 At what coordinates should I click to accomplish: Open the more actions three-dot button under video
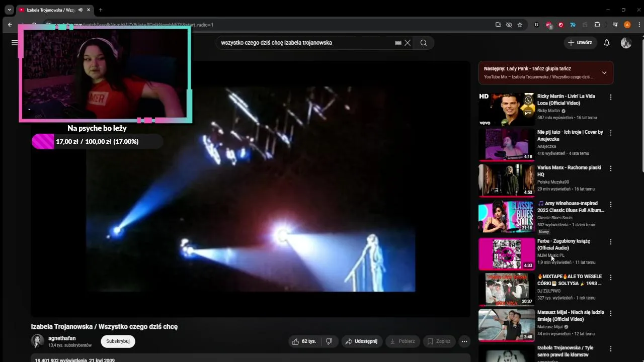click(464, 341)
